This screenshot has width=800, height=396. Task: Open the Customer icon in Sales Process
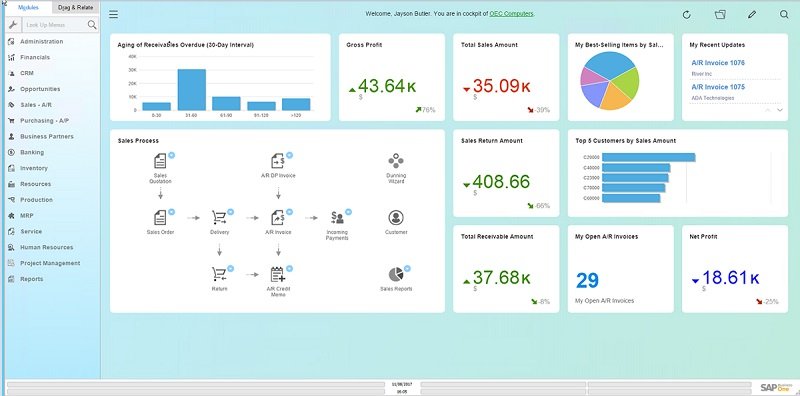(396, 218)
